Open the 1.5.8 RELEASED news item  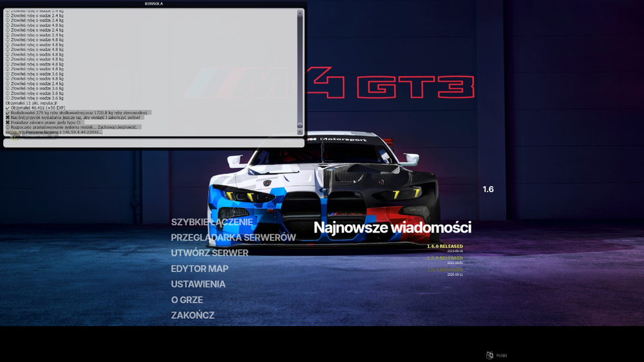[x=445, y=269]
